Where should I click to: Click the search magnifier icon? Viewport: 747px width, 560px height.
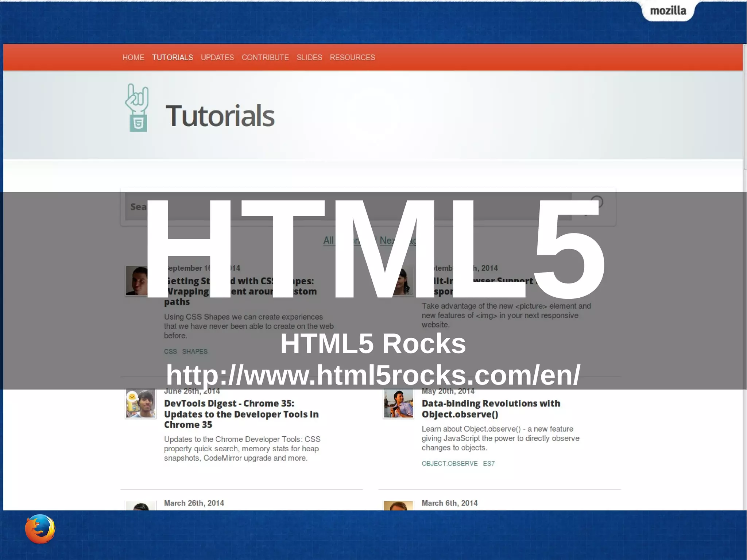pos(595,206)
